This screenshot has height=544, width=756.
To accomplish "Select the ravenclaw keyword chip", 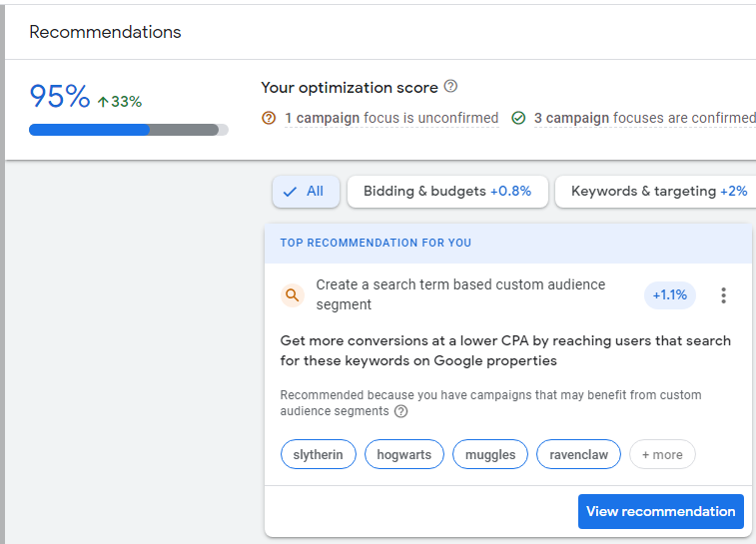I will (x=578, y=454).
